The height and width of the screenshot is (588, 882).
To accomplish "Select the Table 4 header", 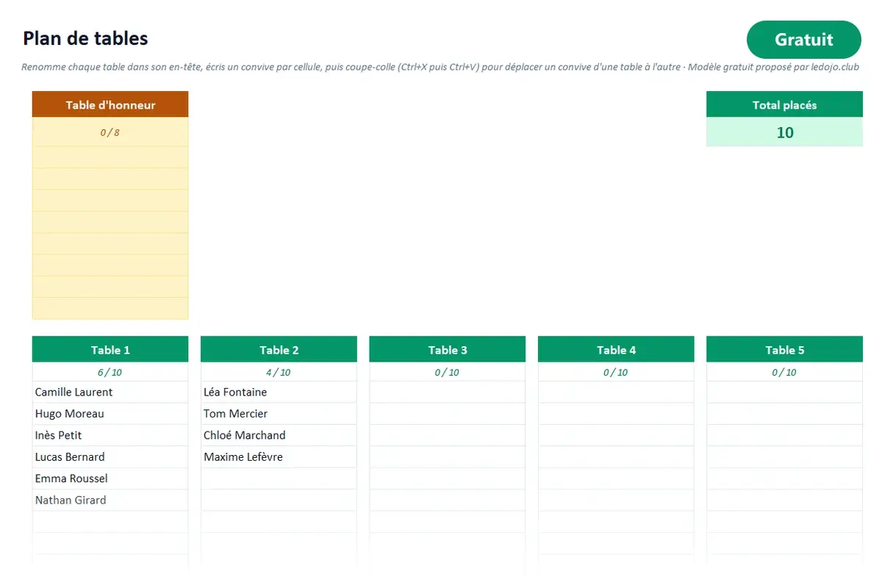I will point(616,350).
